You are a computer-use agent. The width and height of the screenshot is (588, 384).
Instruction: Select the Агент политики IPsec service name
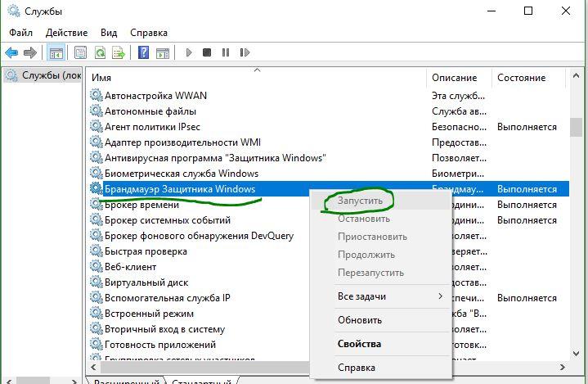point(152,126)
